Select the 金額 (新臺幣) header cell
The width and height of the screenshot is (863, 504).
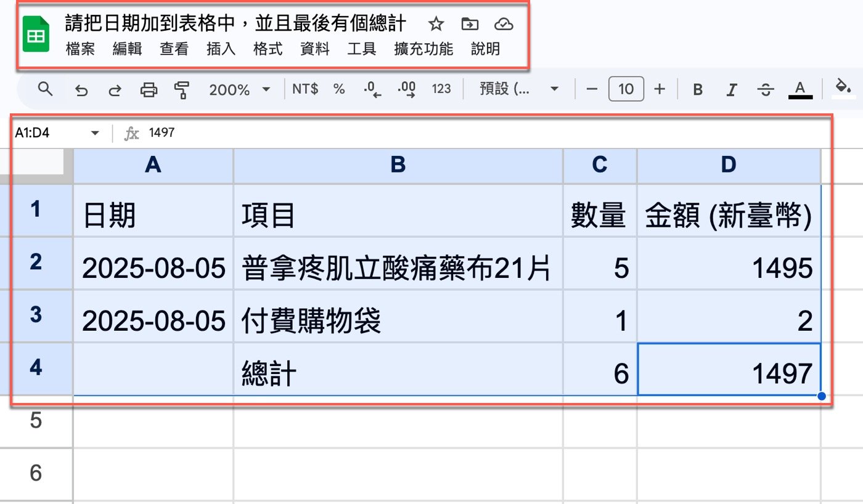729,210
